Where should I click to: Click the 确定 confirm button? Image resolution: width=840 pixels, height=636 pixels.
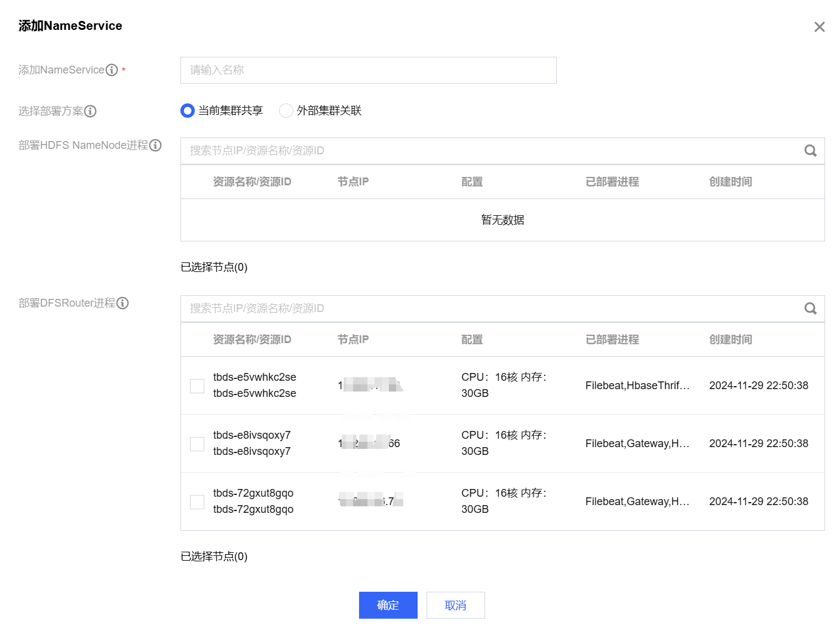pyautogui.click(x=388, y=605)
